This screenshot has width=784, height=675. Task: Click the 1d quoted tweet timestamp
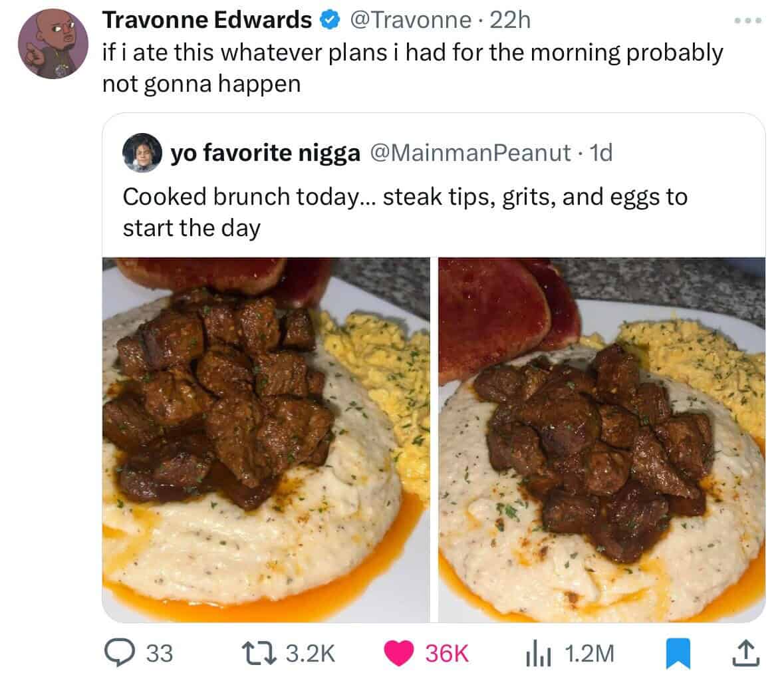coord(600,153)
